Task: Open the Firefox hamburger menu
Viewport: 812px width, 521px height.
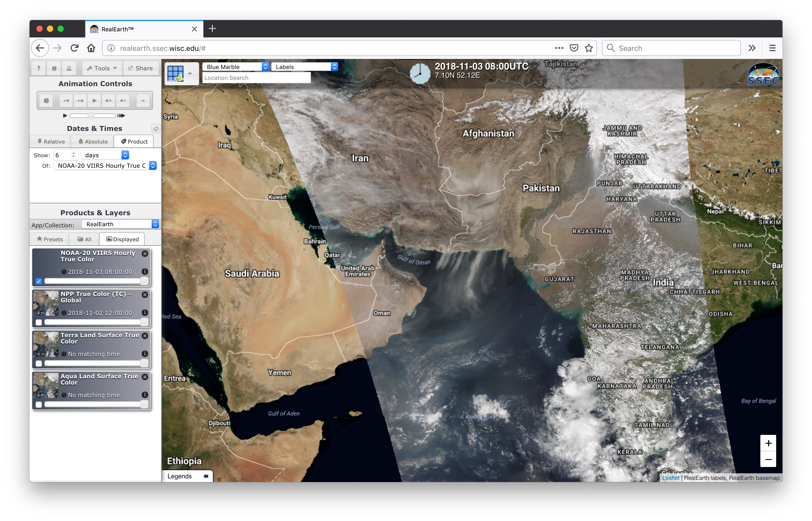Action: pos(772,48)
